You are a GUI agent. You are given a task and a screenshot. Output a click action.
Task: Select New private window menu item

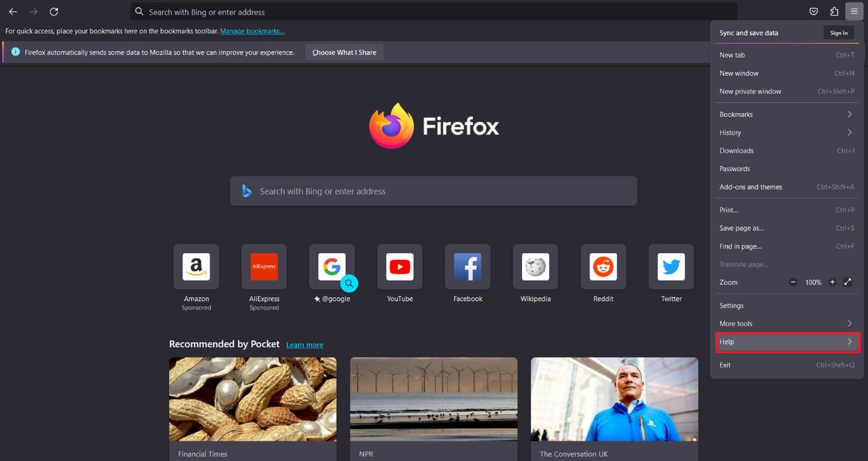787,92
